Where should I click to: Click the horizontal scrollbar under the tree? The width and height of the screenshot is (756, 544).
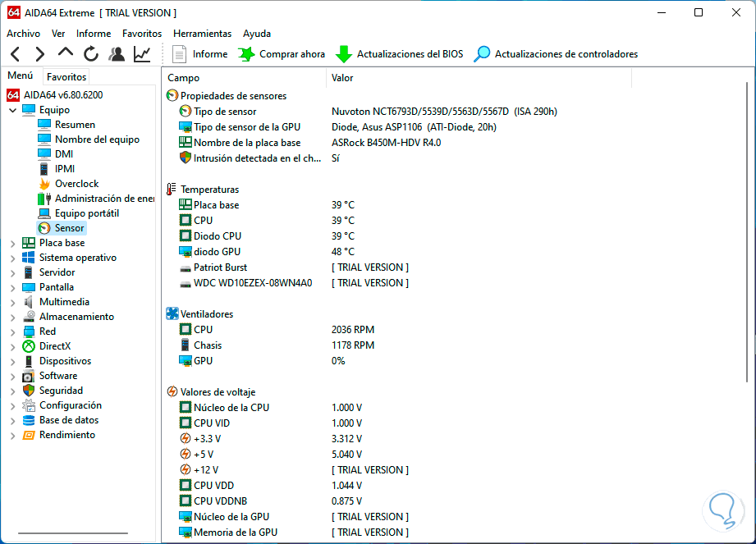tap(73, 533)
